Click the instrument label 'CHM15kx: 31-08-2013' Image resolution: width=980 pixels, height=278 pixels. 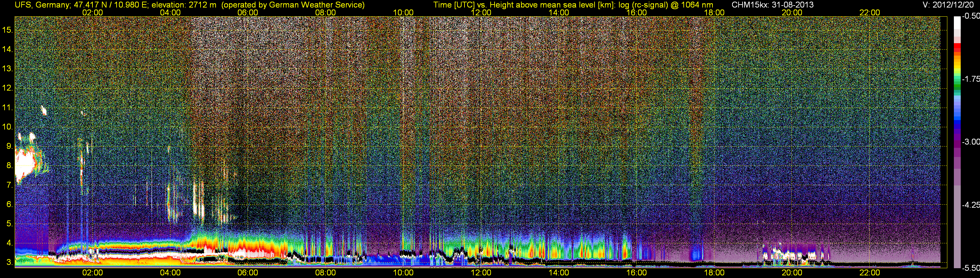click(x=773, y=5)
